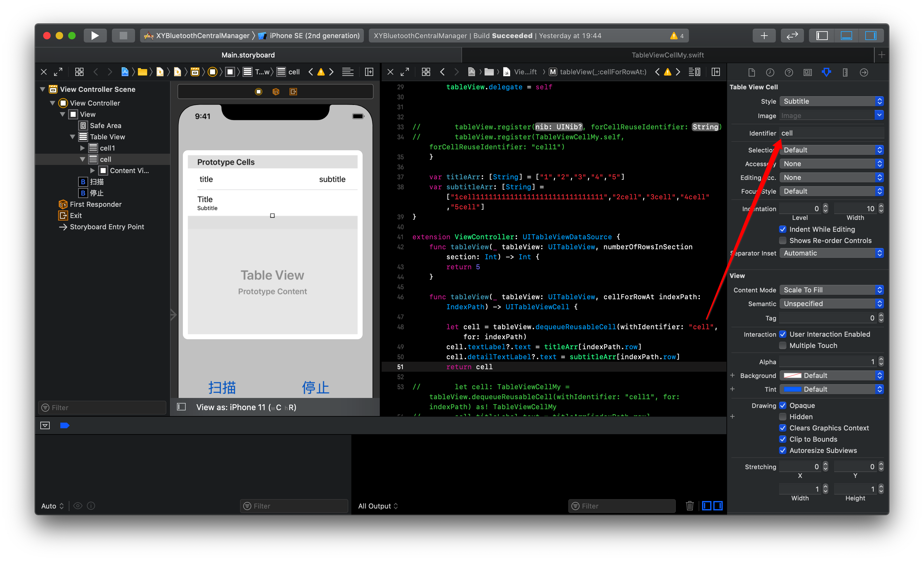The image size is (924, 561).
Task: Switch to Main.storyboard tab
Action: tap(248, 55)
